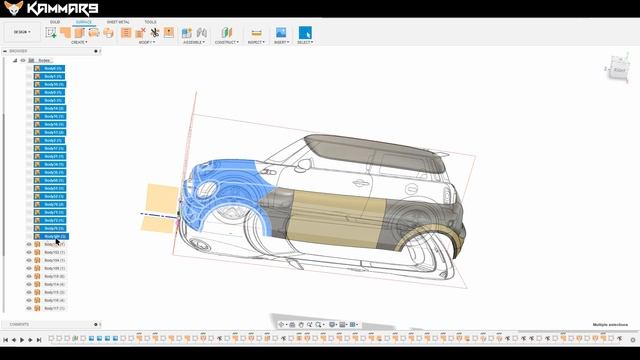
Task: Select the Measure tool in Inspect
Action: click(256, 33)
